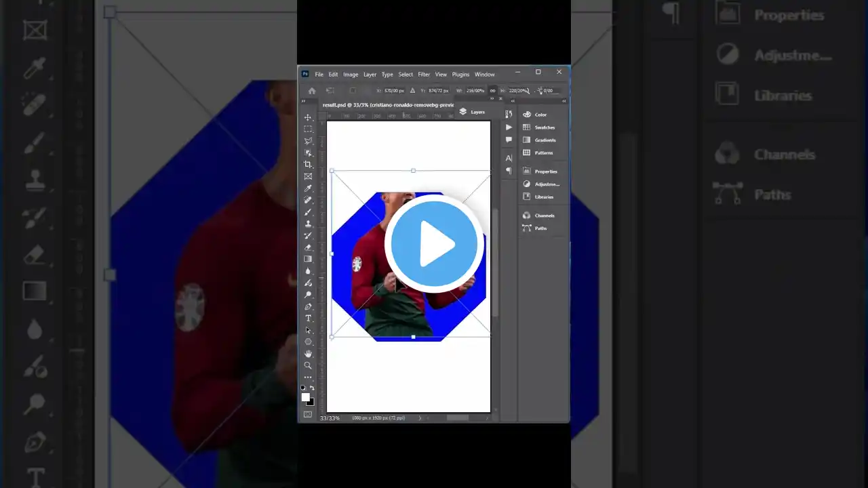This screenshot has width=868, height=488.
Task: Select the Move tool
Action: pyautogui.click(x=308, y=117)
